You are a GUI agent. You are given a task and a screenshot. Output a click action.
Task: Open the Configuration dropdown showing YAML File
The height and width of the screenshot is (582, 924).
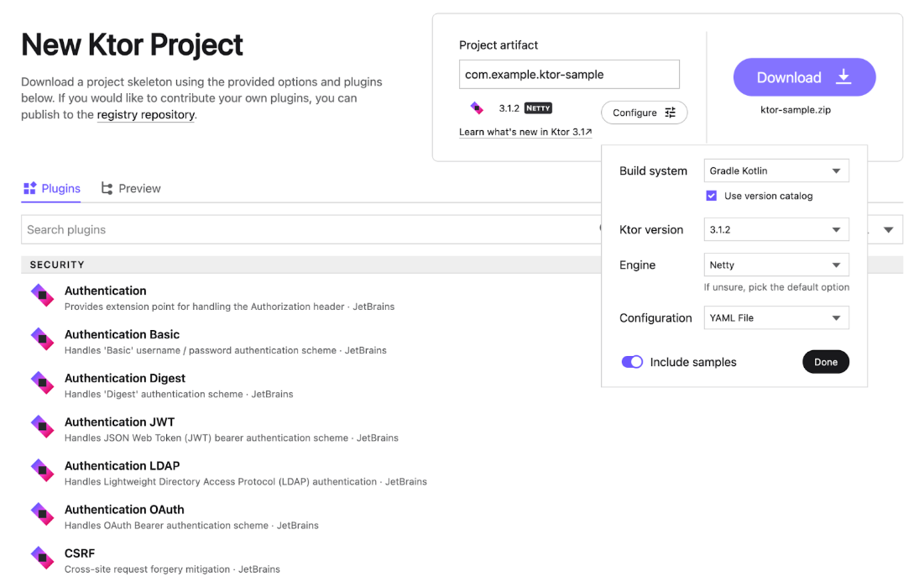click(x=776, y=317)
